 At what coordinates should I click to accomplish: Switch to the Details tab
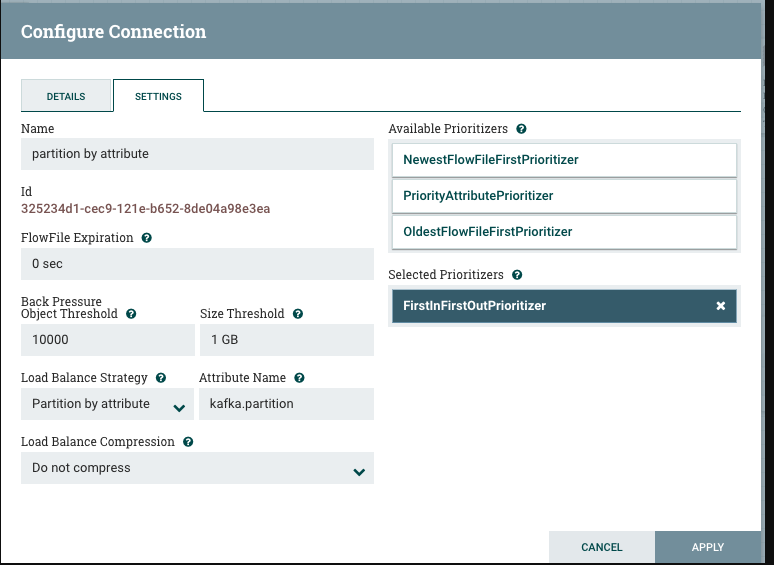[x=66, y=96]
